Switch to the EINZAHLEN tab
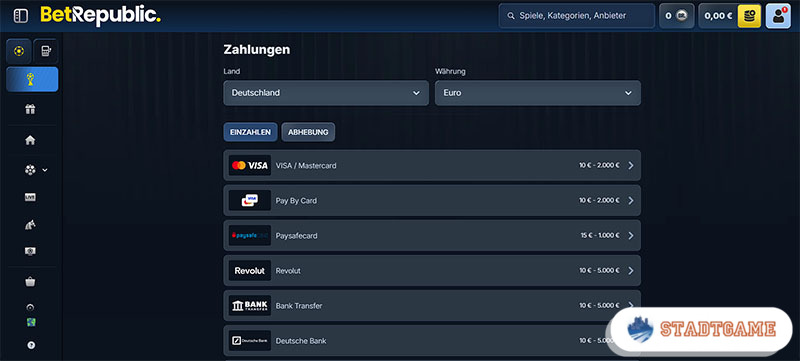800x361 pixels. [251, 132]
